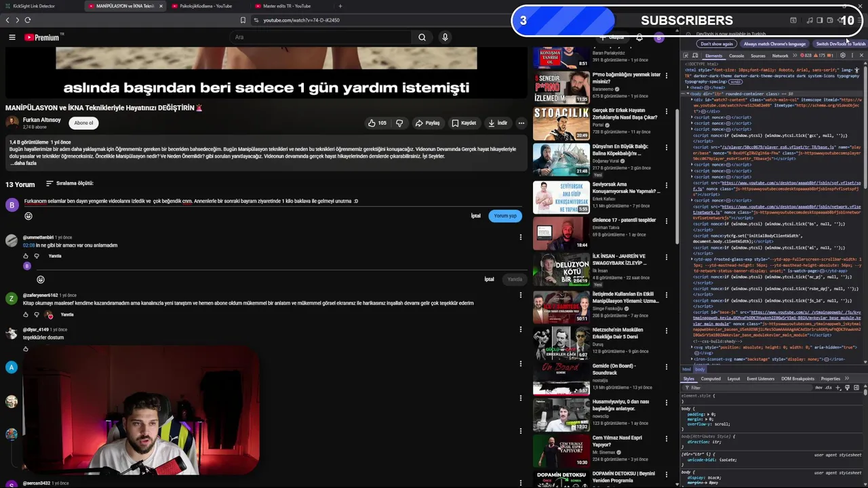Viewport: 868px width, 488px height.
Task: Toggle the computed styles sidebar icon
Action: (x=856, y=388)
